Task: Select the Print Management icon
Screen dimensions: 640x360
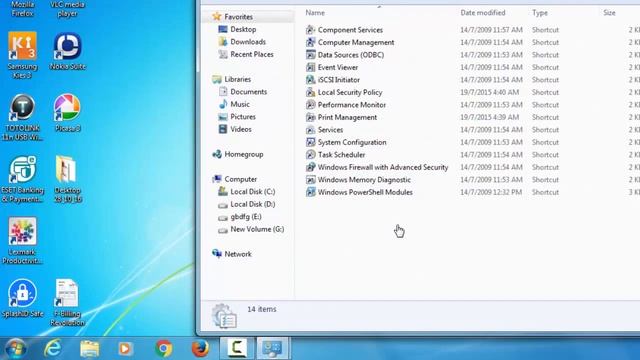Action: [311, 117]
